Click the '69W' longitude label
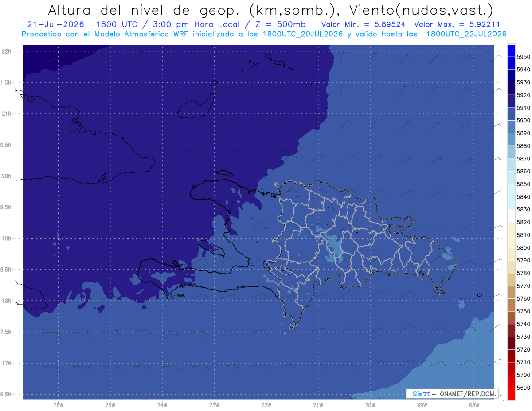This screenshot has height=411, width=532. tap(422, 405)
